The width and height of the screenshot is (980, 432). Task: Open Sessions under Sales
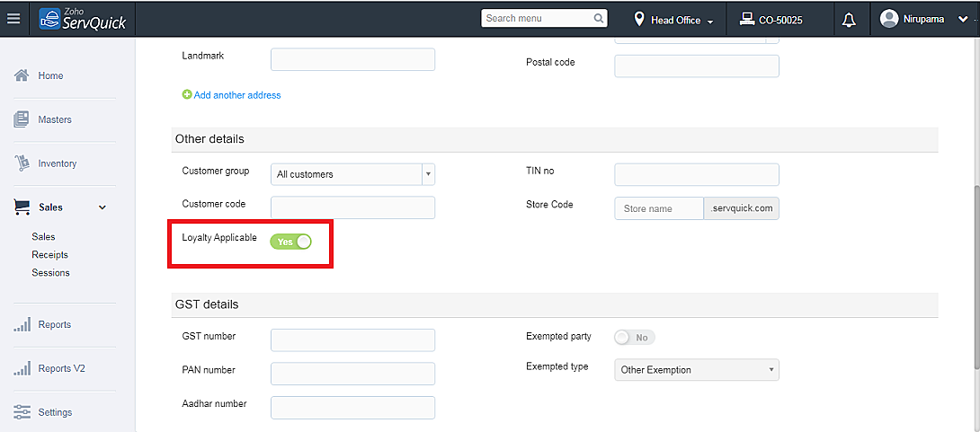point(50,273)
